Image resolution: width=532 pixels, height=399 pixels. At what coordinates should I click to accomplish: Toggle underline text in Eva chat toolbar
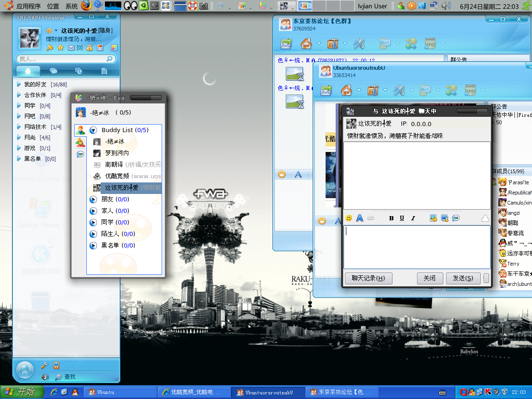coord(402,218)
